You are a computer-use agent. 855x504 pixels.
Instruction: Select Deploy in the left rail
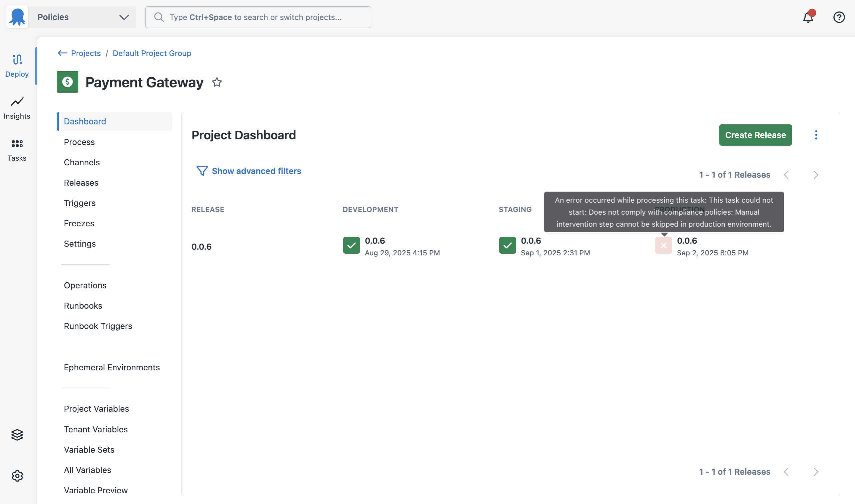pyautogui.click(x=17, y=66)
